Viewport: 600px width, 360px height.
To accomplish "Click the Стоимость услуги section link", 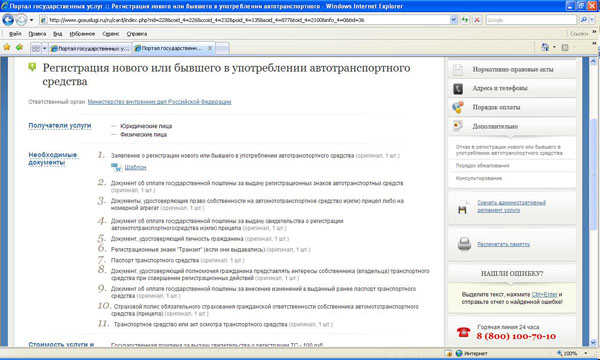I will coord(61,344).
